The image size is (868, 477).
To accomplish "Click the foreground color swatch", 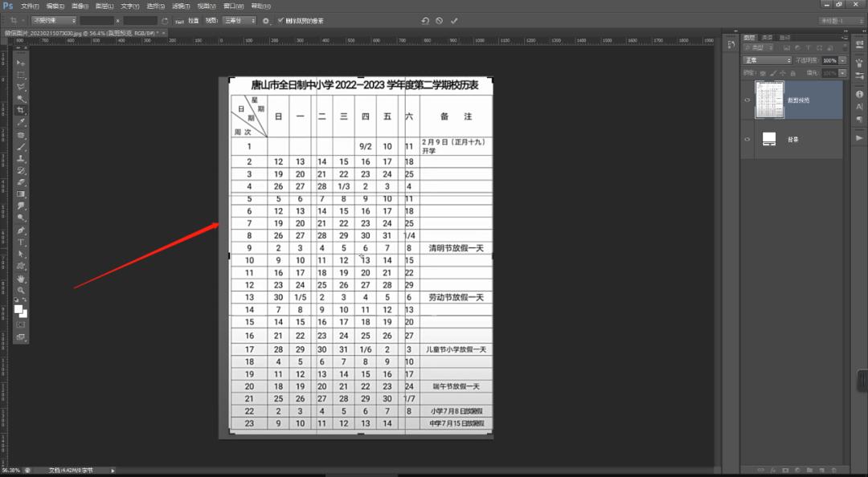I will click(18, 309).
